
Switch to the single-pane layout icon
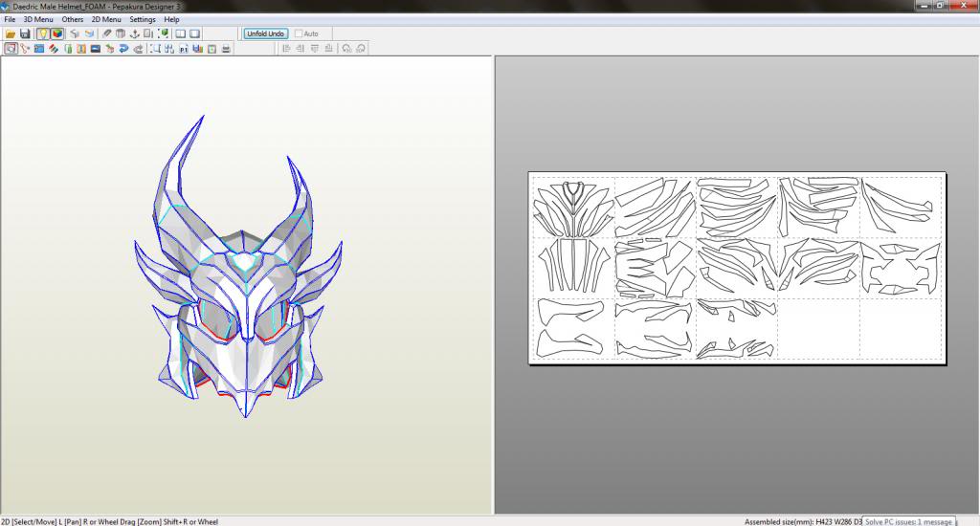click(195, 33)
